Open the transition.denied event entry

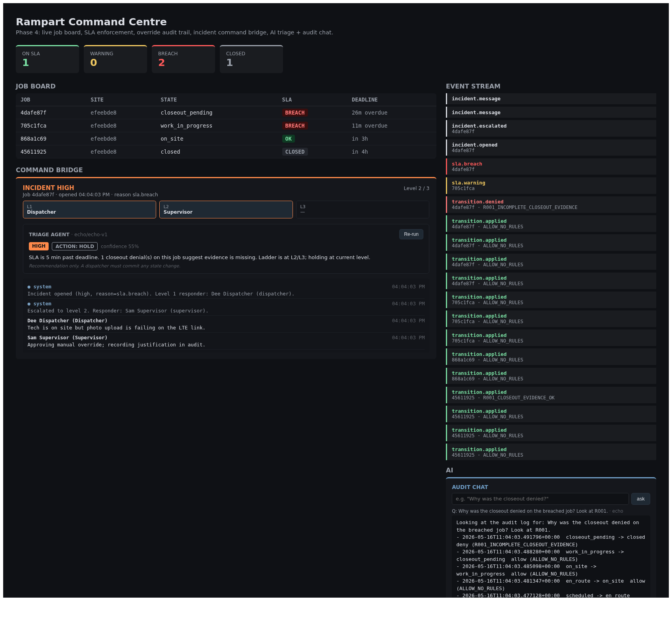(551, 204)
